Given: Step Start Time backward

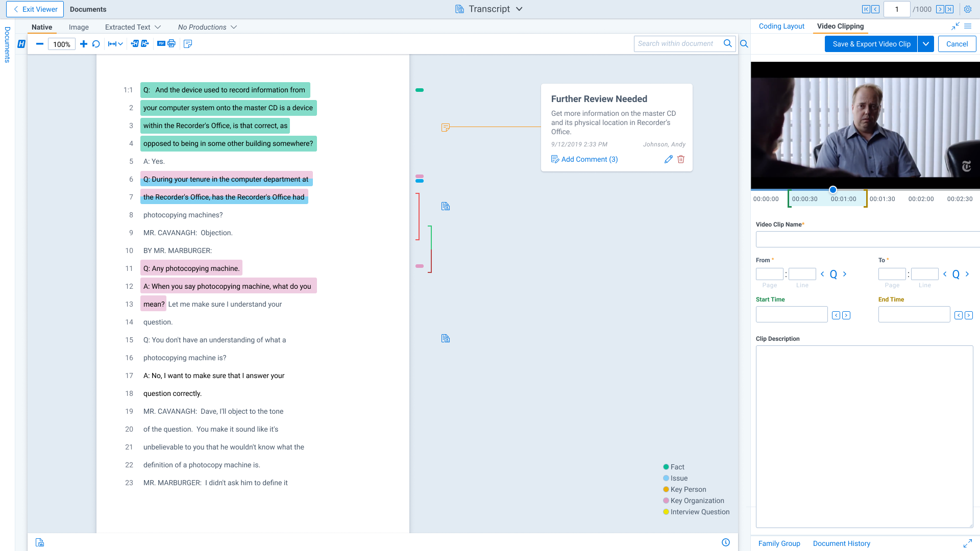Looking at the screenshot, I should pyautogui.click(x=836, y=315).
